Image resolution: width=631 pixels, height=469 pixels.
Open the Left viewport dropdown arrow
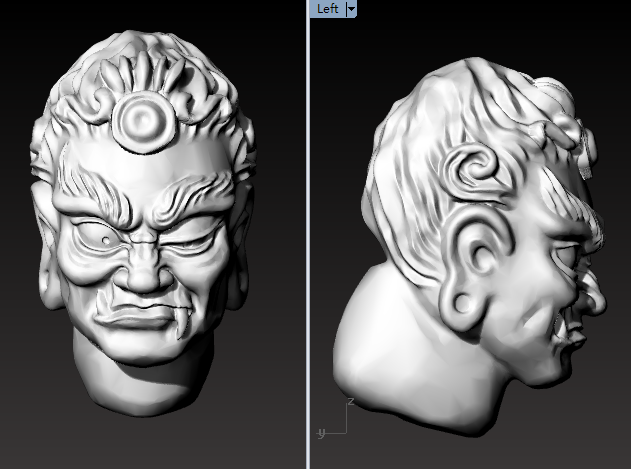pyautogui.click(x=351, y=9)
